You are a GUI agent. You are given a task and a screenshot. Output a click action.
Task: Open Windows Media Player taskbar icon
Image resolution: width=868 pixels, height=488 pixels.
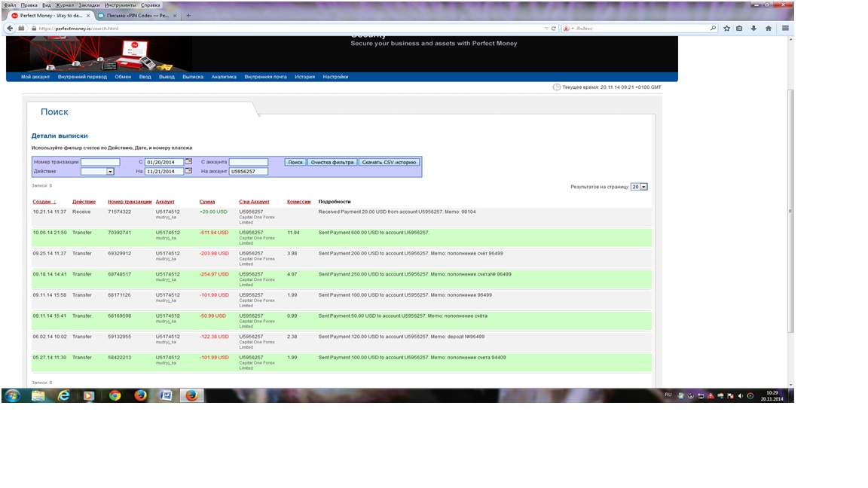89,395
